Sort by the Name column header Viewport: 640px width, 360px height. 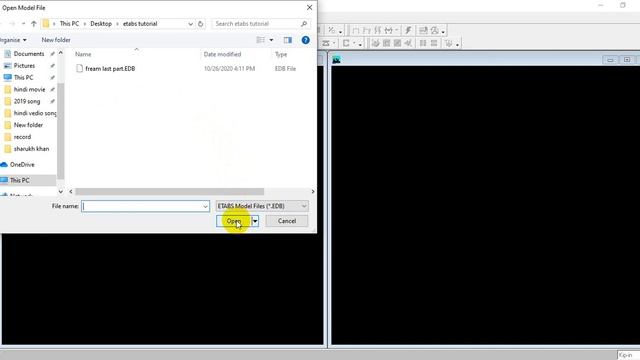coord(83,54)
